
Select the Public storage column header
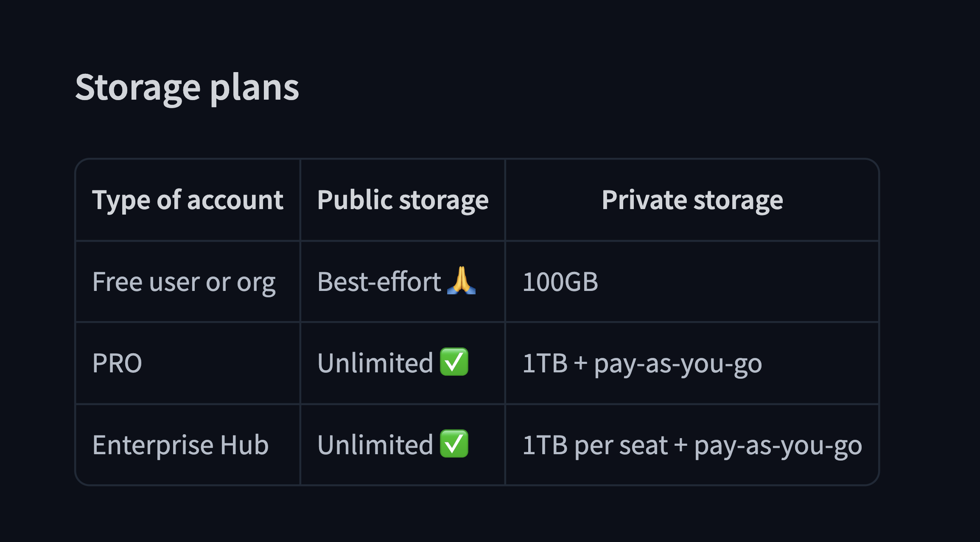(403, 200)
